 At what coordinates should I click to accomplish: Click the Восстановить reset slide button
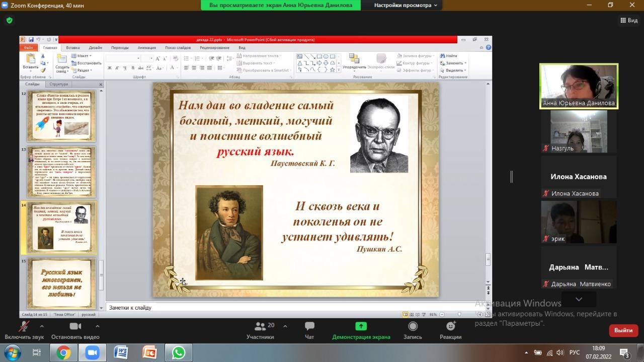86,63
